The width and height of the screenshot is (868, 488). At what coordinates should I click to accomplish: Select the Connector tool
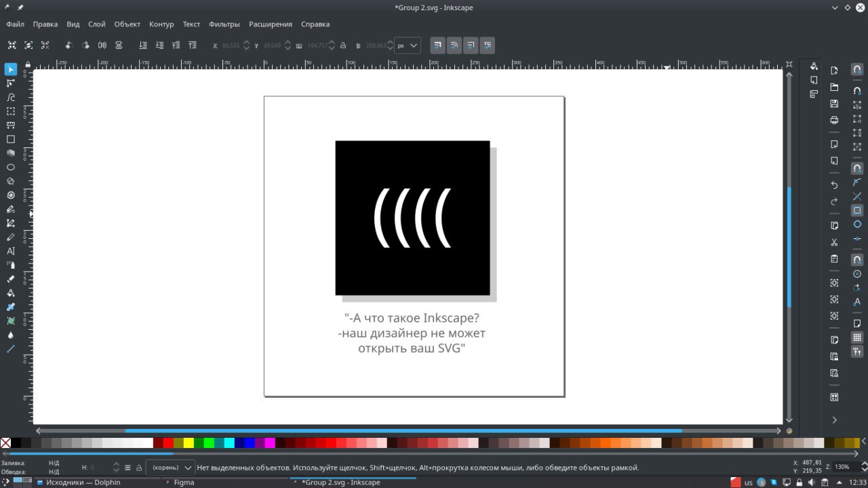pos(11,348)
